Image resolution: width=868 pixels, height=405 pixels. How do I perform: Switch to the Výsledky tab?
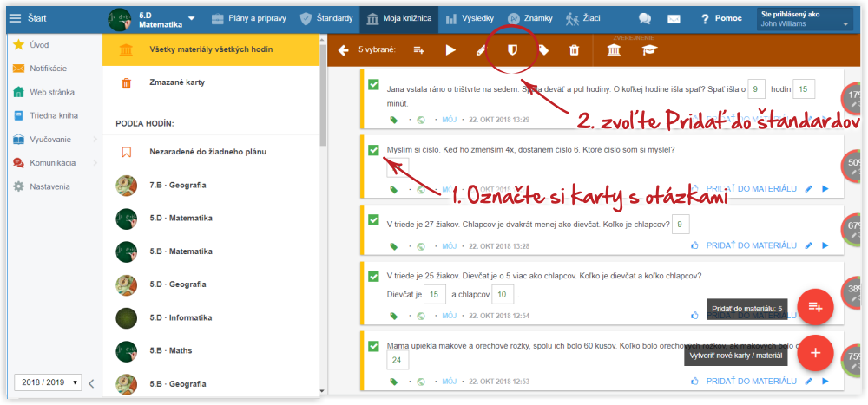pos(465,18)
